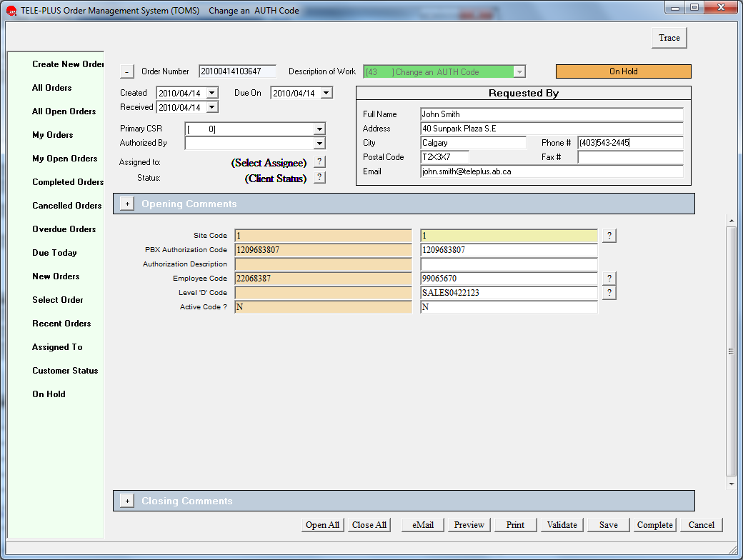Click the (Select Assignee) link
The width and height of the screenshot is (743, 560).
(x=269, y=163)
